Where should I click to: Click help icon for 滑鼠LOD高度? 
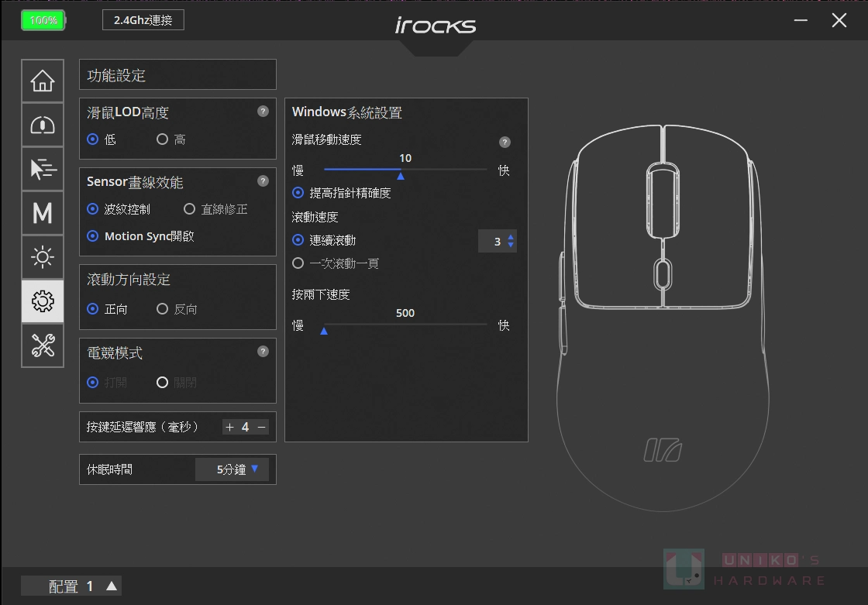coord(263,112)
